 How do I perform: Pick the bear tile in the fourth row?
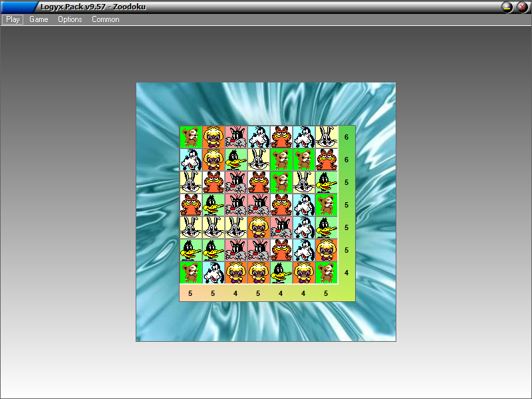327,205
